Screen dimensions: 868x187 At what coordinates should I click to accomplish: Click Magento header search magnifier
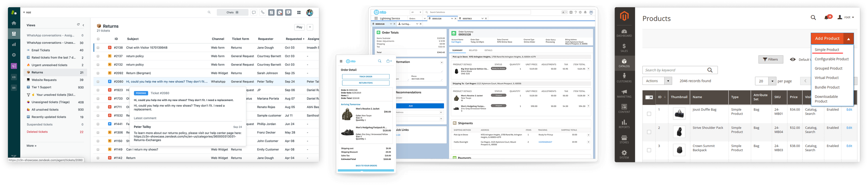pos(813,17)
